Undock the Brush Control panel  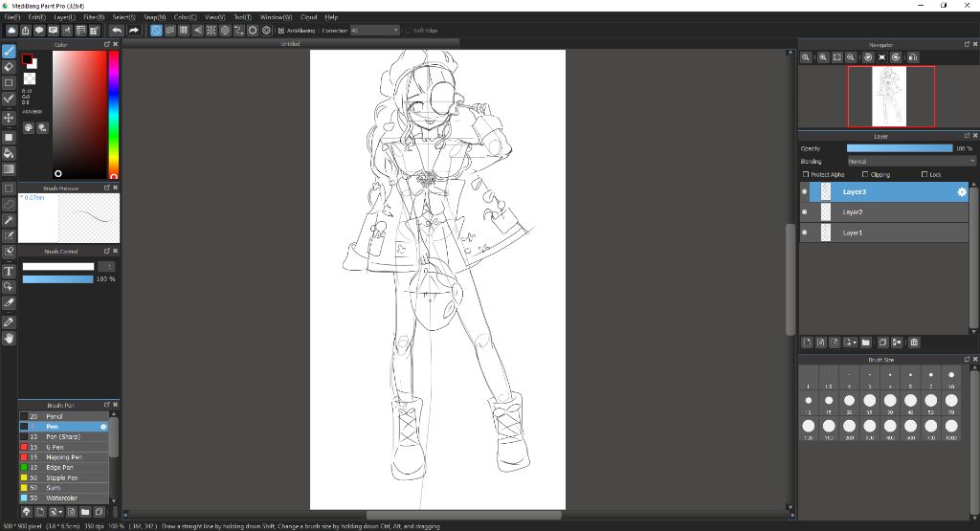point(107,251)
